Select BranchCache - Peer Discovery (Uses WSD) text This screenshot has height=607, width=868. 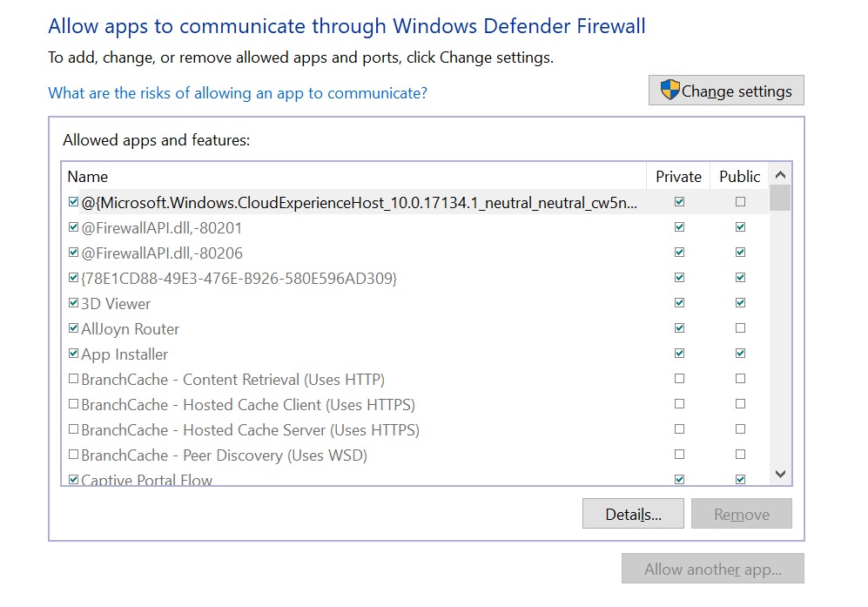tap(225, 455)
